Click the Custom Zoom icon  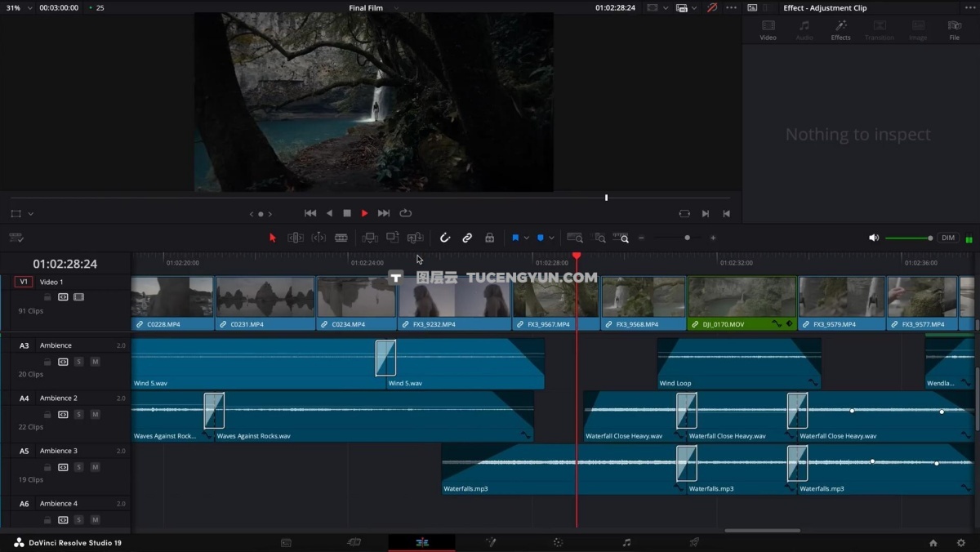pos(621,238)
